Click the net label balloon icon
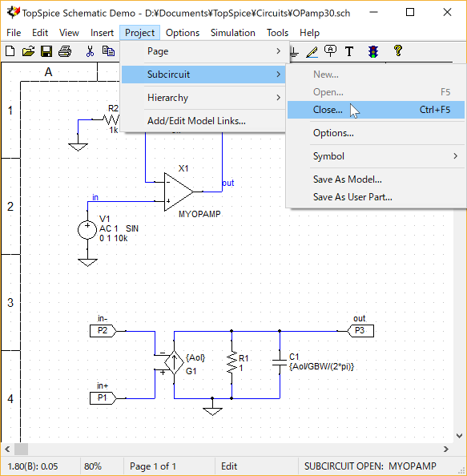 [x=331, y=51]
